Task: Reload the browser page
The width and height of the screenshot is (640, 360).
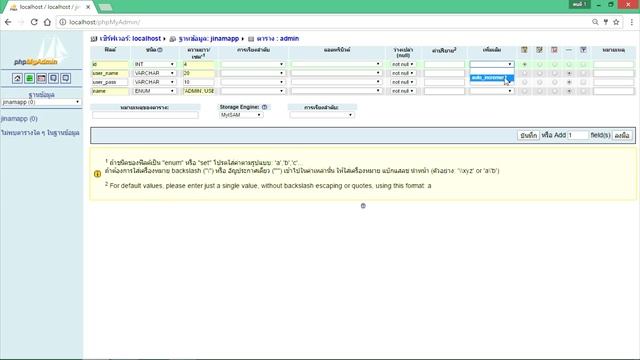Action: click(x=34, y=22)
